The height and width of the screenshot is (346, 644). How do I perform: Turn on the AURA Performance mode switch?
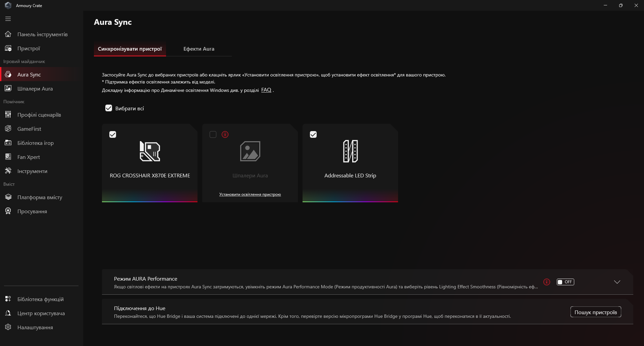(565, 282)
